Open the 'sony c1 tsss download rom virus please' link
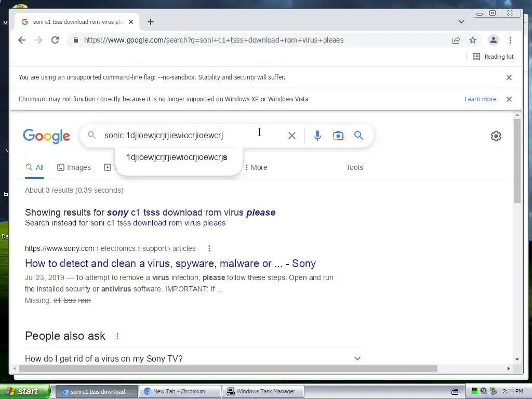This screenshot has height=399, width=532. (x=191, y=212)
